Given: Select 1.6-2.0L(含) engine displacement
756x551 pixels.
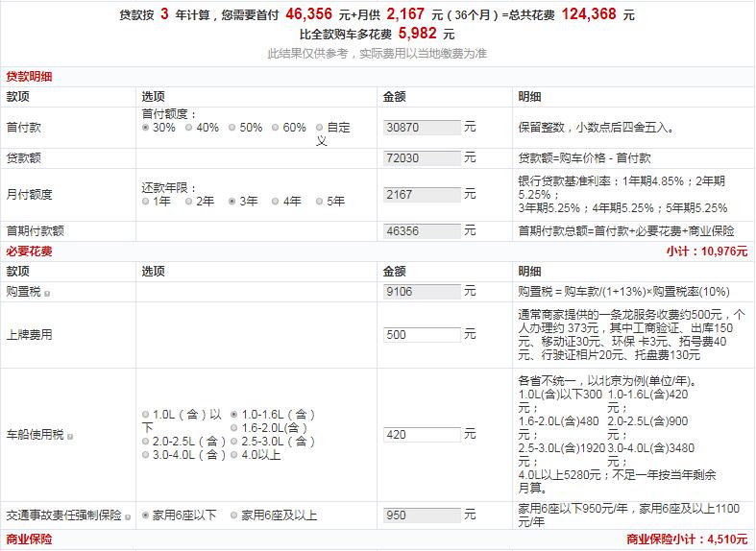Looking at the screenshot, I should 234,428.
